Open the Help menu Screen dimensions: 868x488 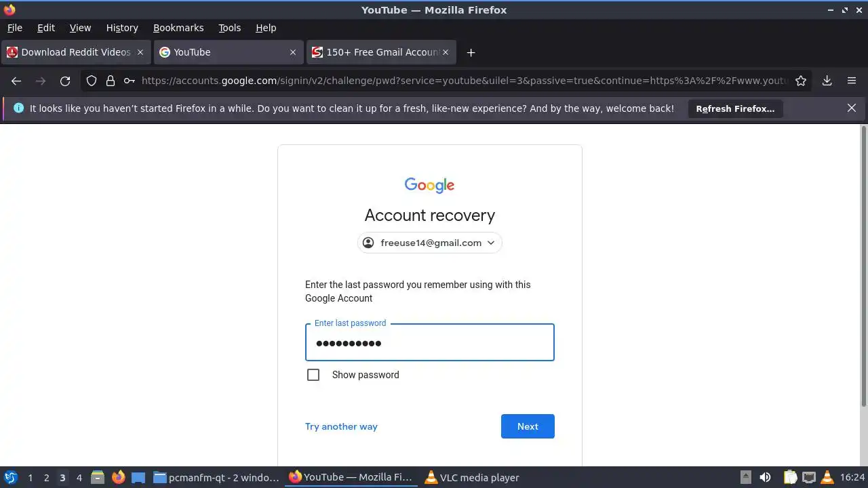tap(266, 28)
